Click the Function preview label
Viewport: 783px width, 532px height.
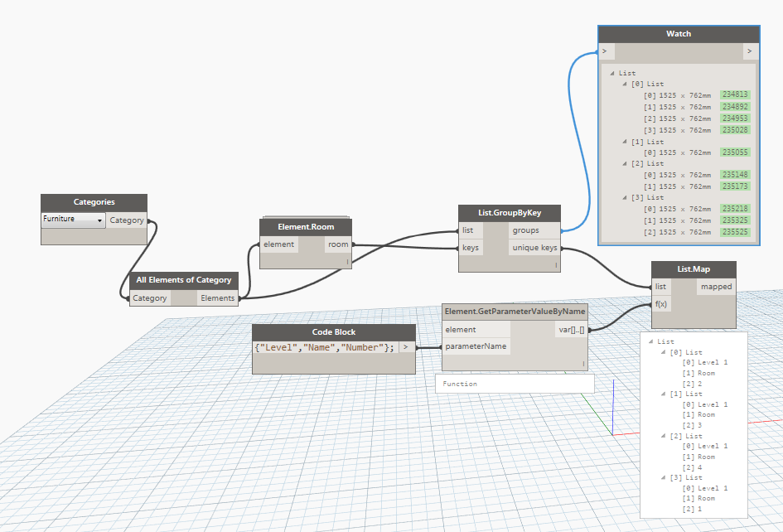click(x=460, y=384)
